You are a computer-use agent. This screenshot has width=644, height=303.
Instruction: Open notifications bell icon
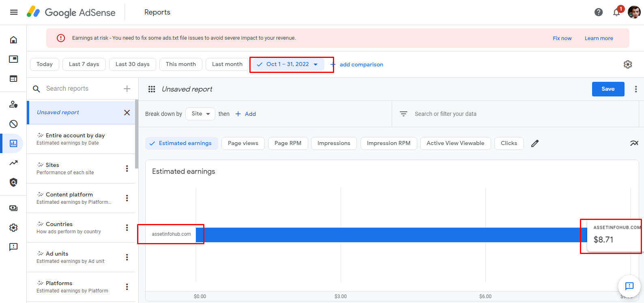[x=616, y=13]
